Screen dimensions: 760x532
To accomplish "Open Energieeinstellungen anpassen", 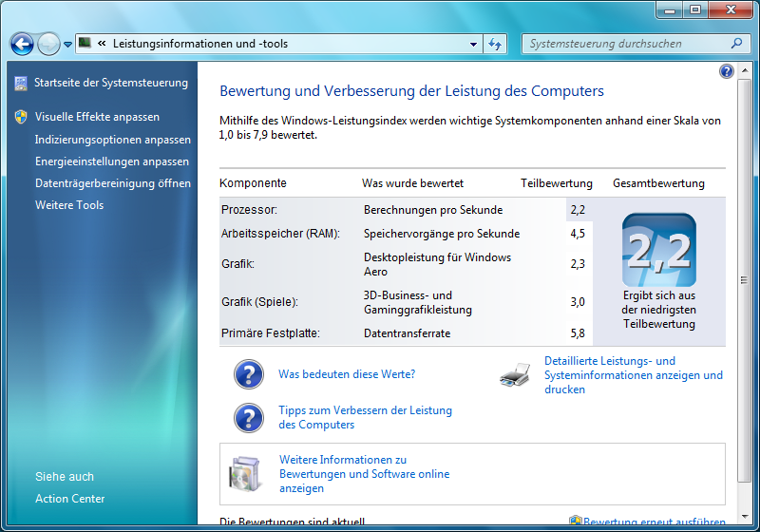I will pyautogui.click(x=112, y=161).
